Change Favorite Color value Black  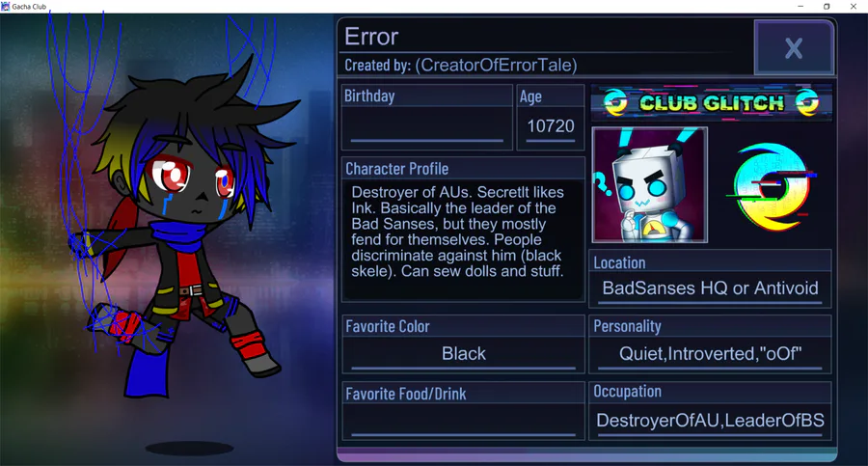pyautogui.click(x=463, y=353)
